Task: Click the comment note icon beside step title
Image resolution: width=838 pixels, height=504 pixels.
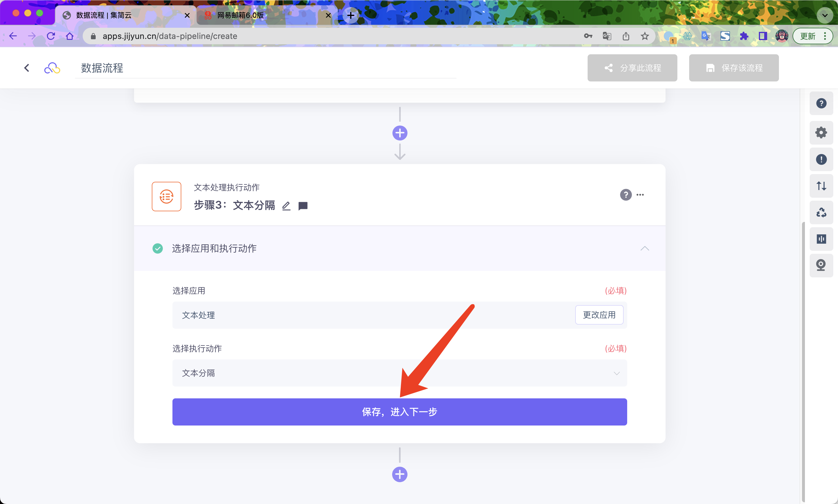Action: 303,206
